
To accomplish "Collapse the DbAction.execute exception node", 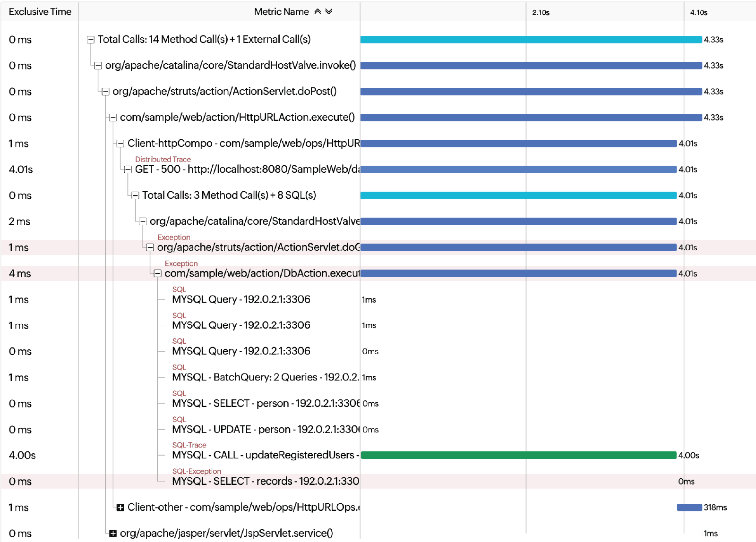I will click(x=158, y=273).
